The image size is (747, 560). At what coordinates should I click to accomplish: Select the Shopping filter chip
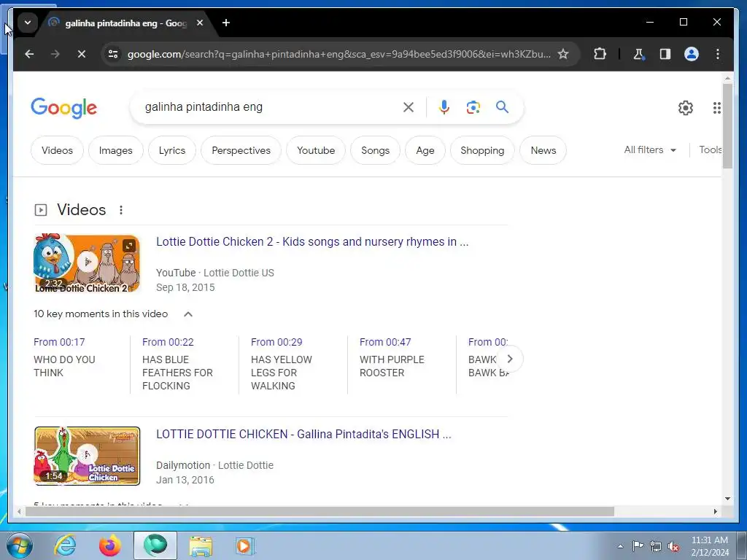[x=482, y=150]
